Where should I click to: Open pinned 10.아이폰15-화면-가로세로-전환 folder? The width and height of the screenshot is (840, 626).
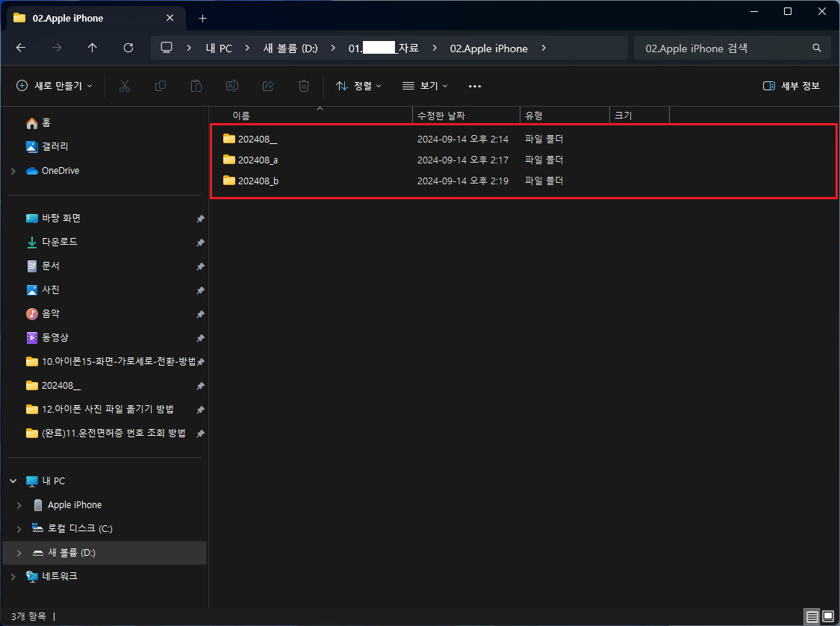(x=111, y=361)
